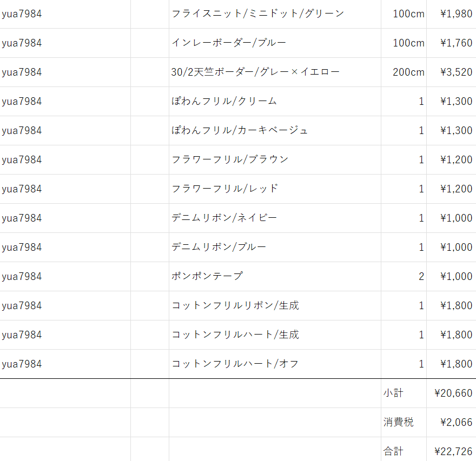Click the 200cm quantity cell

[x=404, y=72]
